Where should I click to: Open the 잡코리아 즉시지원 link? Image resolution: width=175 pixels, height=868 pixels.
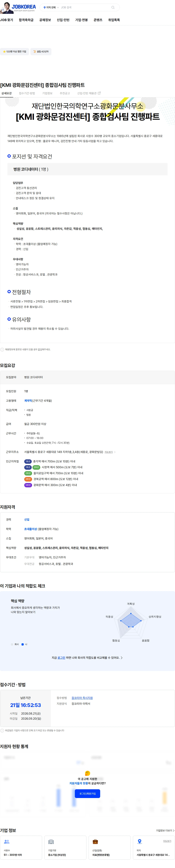tap(82, 698)
